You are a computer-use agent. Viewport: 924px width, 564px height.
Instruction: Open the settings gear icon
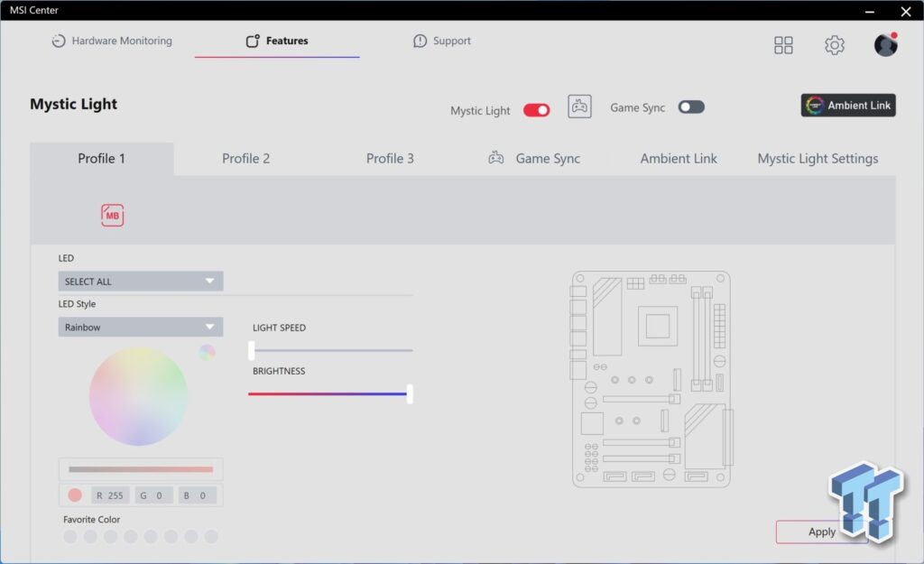point(834,45)
